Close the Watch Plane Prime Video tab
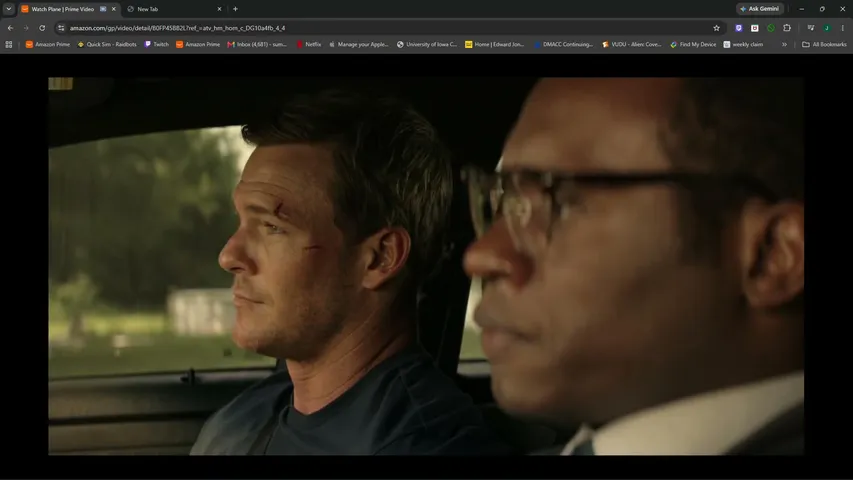This screenshot has height=480, width=853. 114,9
